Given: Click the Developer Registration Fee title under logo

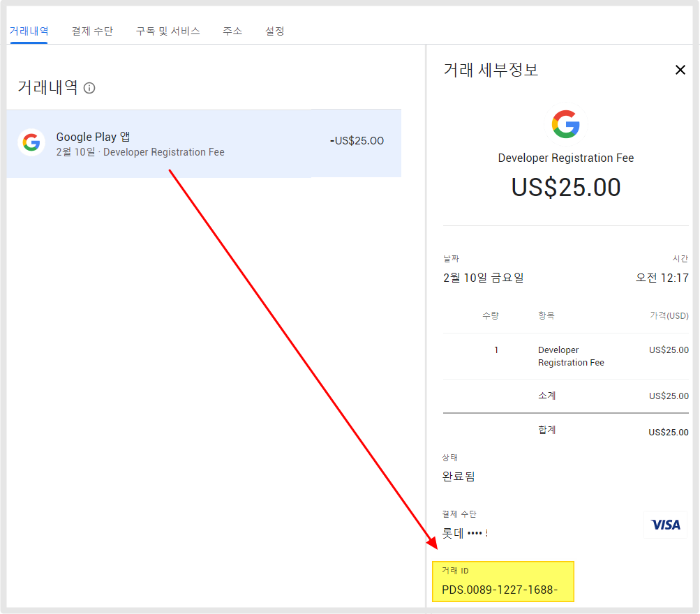Looking at the screenshot, I should 565,158.
